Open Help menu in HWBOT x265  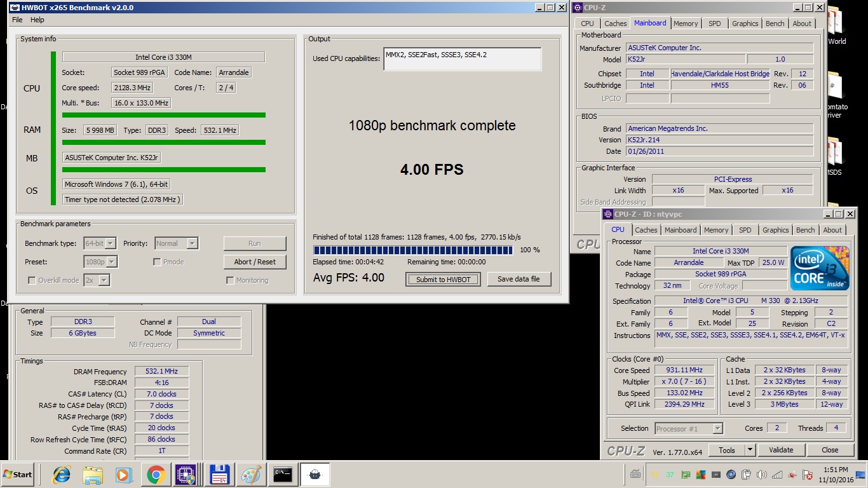(x=37, y=20)
